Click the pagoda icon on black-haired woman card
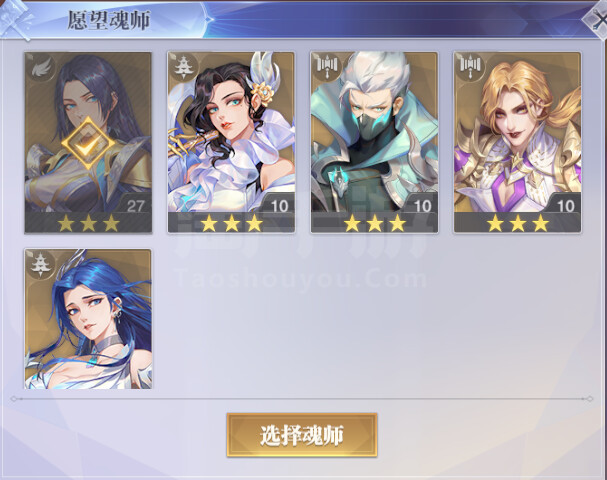Image resolution: width=607 pixels, height=480 pixels. tap(183, 68)
